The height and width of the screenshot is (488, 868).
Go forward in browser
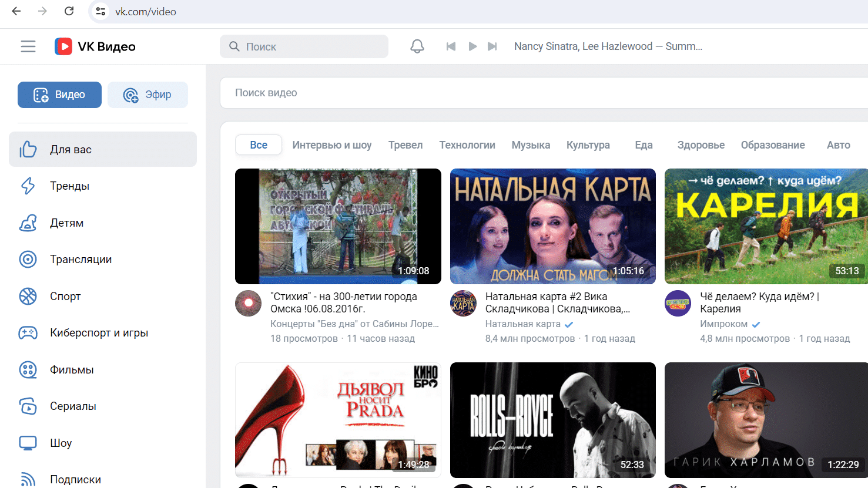(x=42, y=11)
